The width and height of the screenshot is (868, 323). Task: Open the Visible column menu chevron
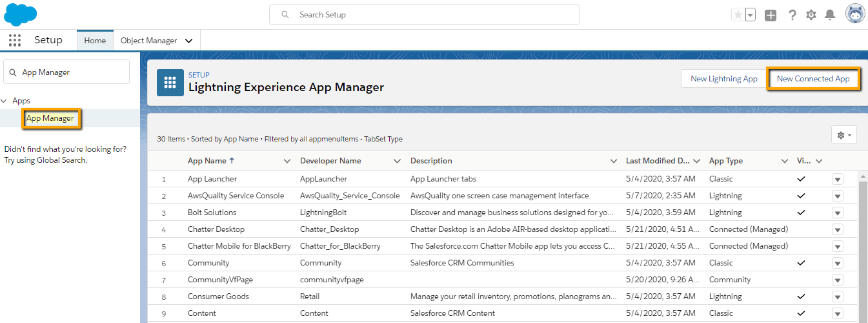(x=819, y=161)
